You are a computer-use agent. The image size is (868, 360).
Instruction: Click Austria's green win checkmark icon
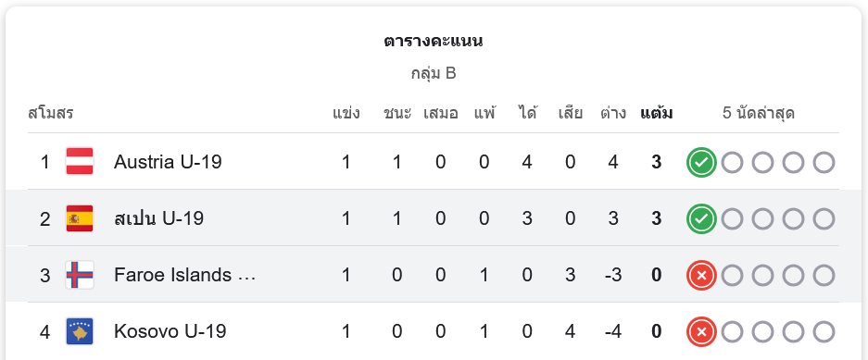point(701,163)
